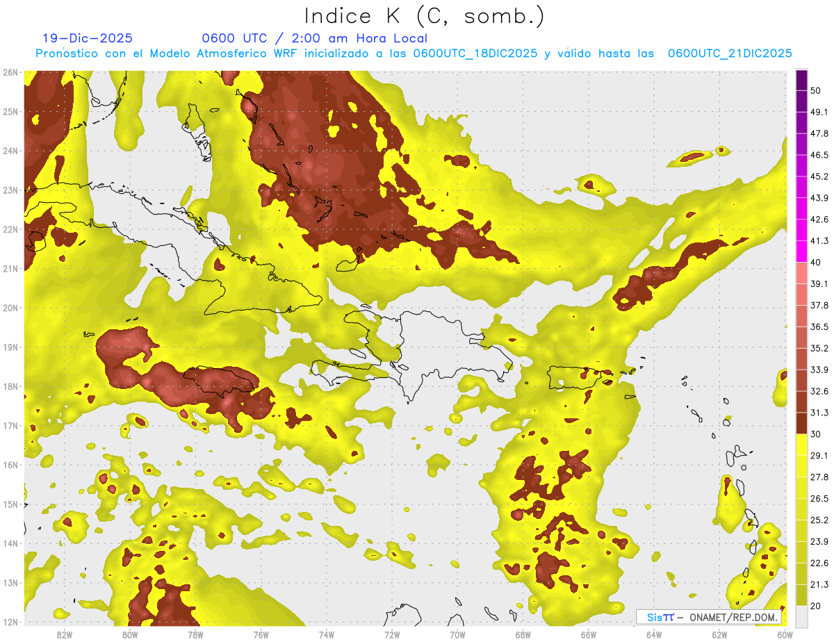
Task: Click the colorbar value '50'
Action: tap(816, 90)
